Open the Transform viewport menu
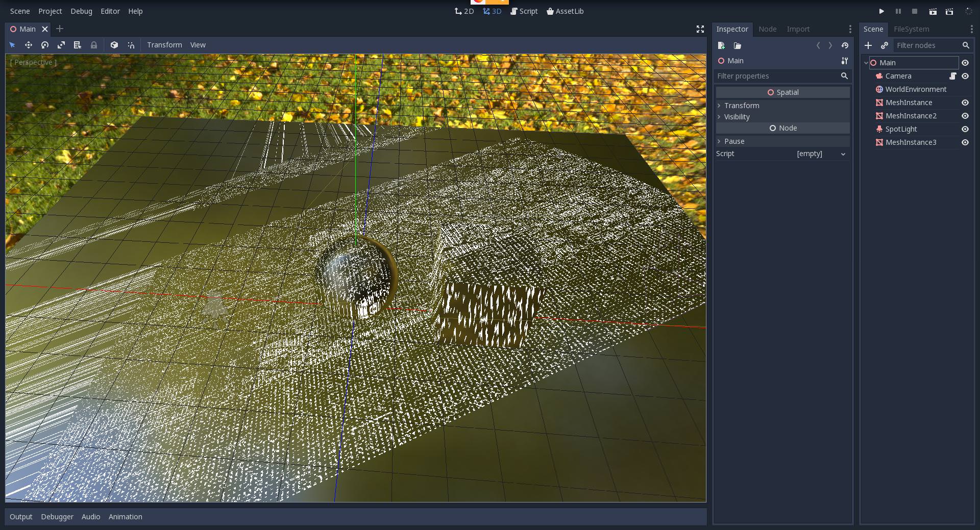The height and width of the screenshot is (530, 980). (x=164, y=45)
